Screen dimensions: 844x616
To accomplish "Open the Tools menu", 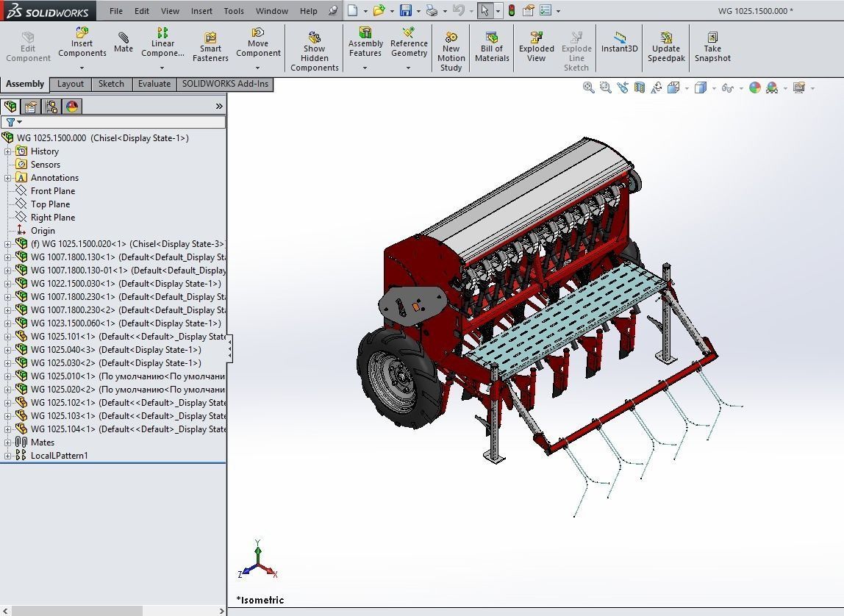I will [234, 11].
